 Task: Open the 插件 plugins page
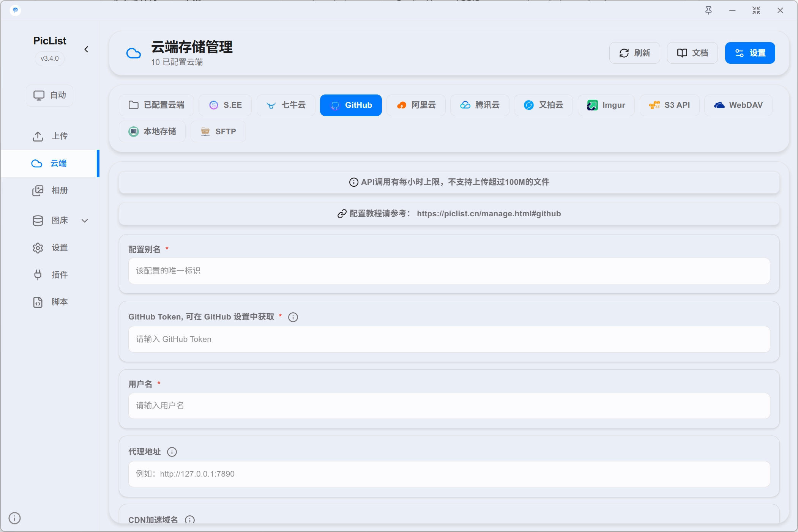[x=50, y=275]
